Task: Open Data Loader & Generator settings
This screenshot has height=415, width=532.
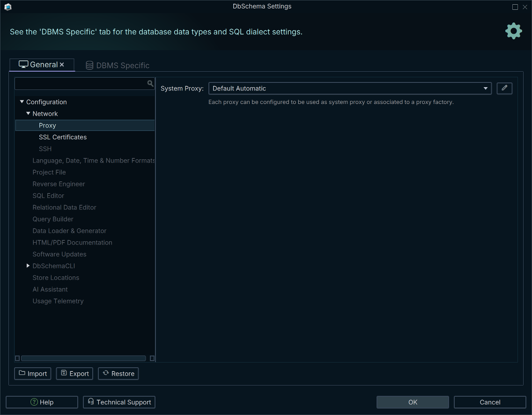Action: click(x=69, y=231)
